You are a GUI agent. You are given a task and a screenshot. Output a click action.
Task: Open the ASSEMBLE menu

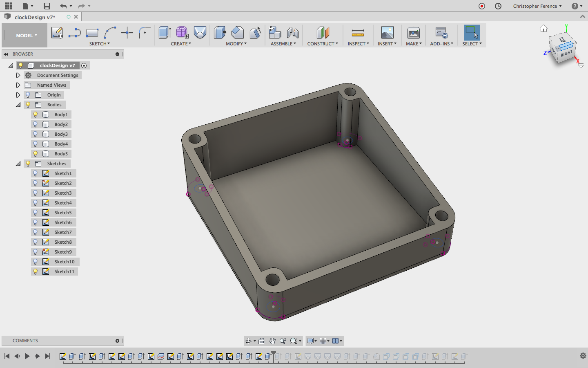coord(283,44)
